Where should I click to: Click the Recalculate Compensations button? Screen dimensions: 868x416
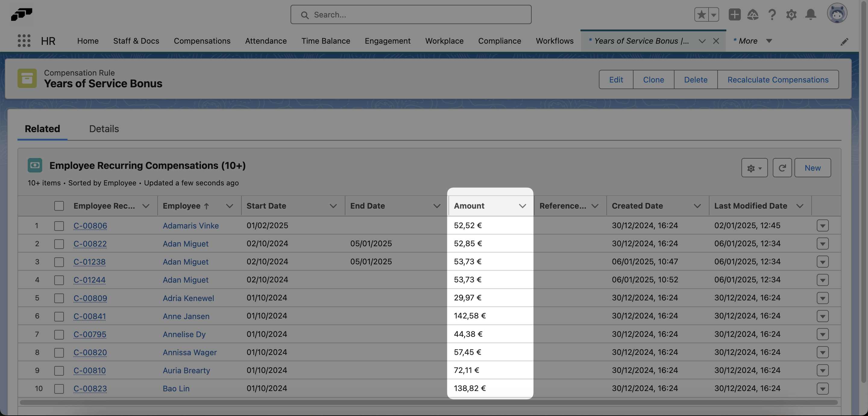pyautogui.click(x=778, y=79)
